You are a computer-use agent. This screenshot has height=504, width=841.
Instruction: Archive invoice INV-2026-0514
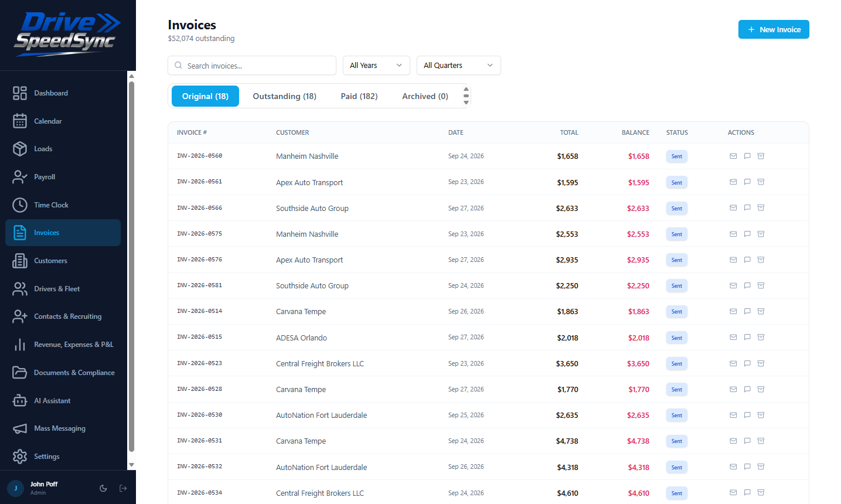761,311
